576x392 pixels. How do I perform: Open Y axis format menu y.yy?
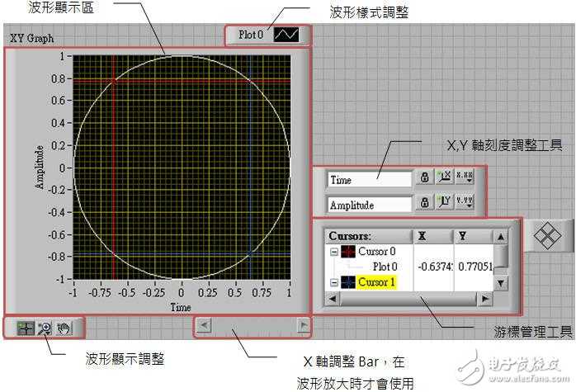pos(465,202)
